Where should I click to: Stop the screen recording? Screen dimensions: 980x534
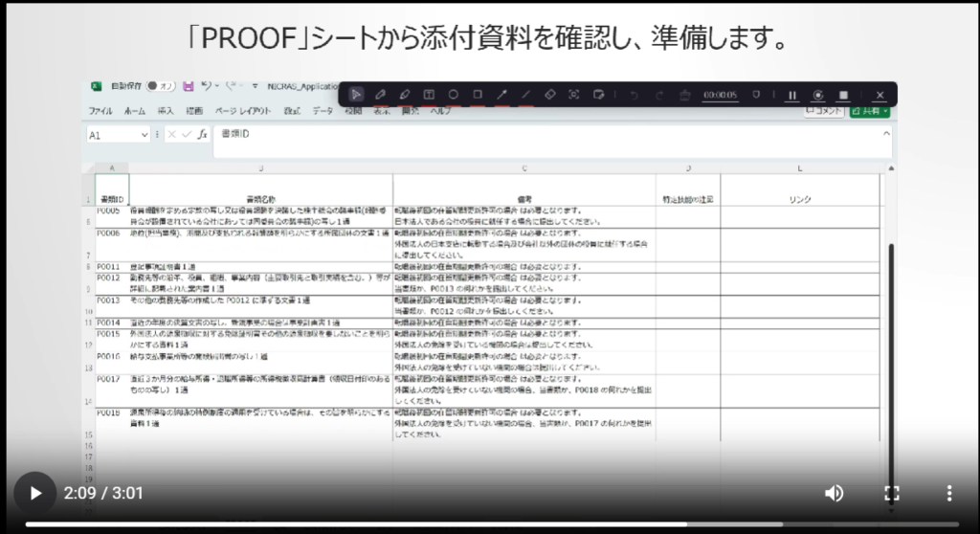tap(844, 95)
